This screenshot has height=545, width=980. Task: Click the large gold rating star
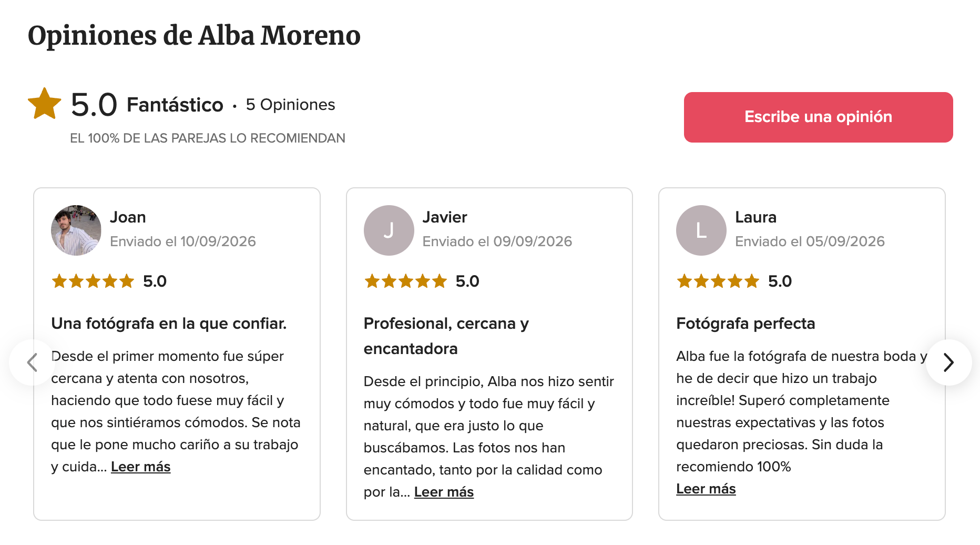45,103
